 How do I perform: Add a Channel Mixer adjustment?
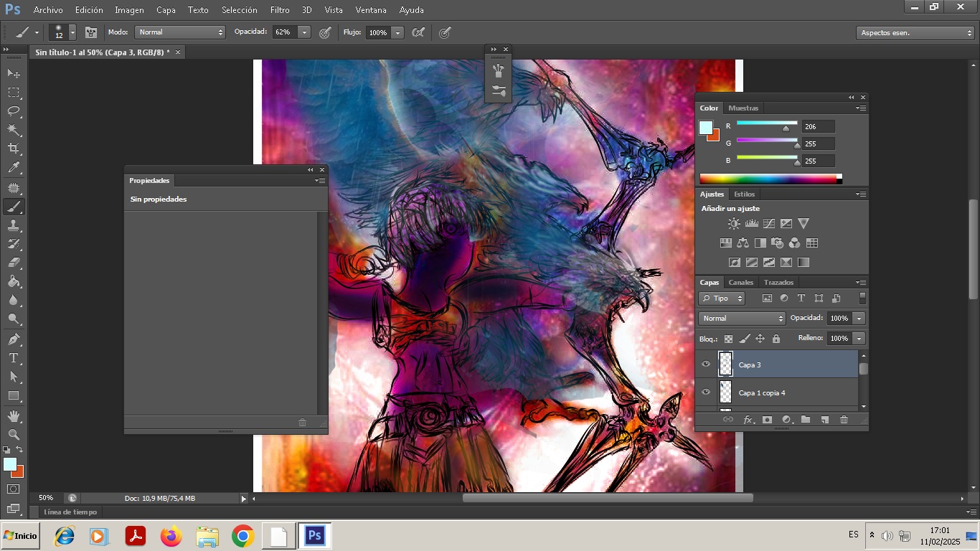pyautogui.click(x=794, y=243)
